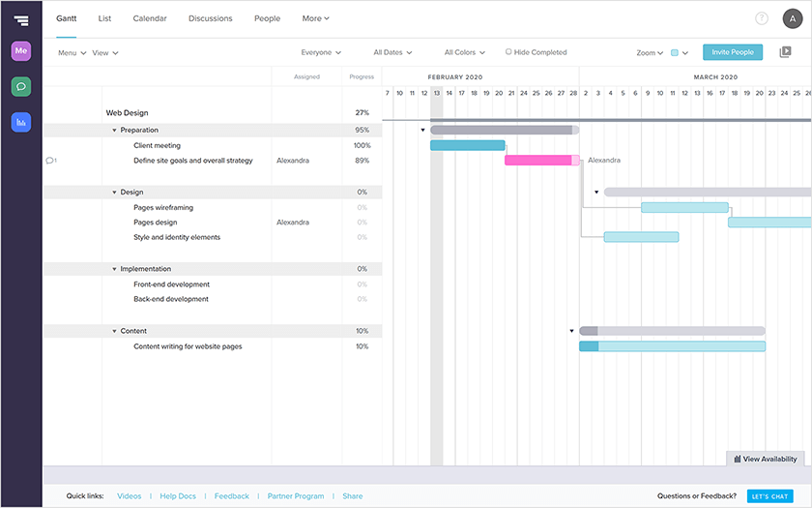
Task: Collapse the Content group triangle in task list
Action: point(114,331)
